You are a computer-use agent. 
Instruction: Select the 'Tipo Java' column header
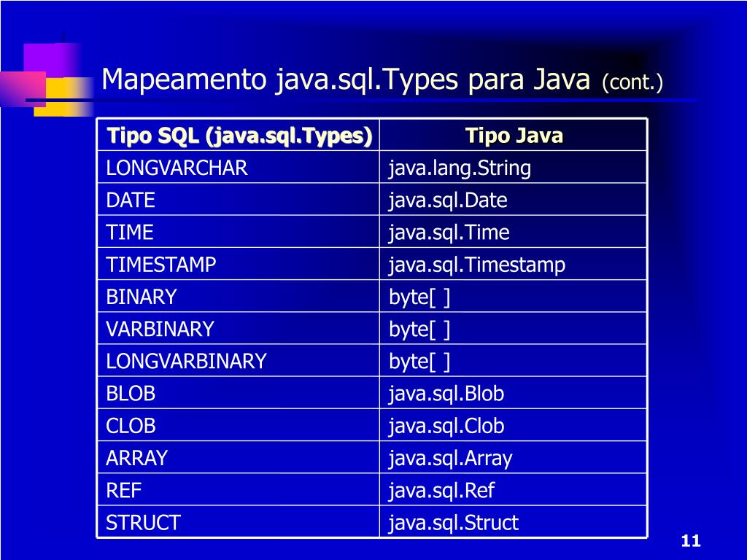click(x=513, y=135)
